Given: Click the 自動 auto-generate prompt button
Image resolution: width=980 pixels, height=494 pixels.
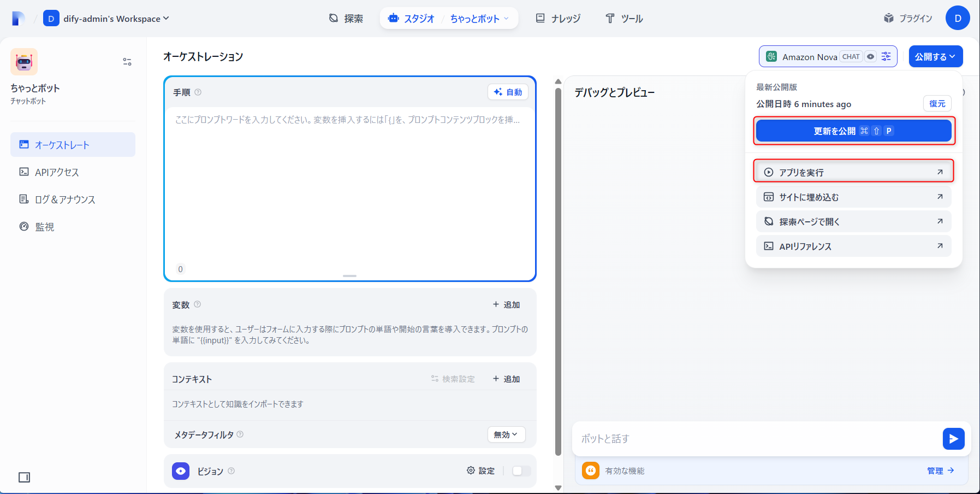Looking at the screenshot, I should pyautogui.click(x=508, y=92).
